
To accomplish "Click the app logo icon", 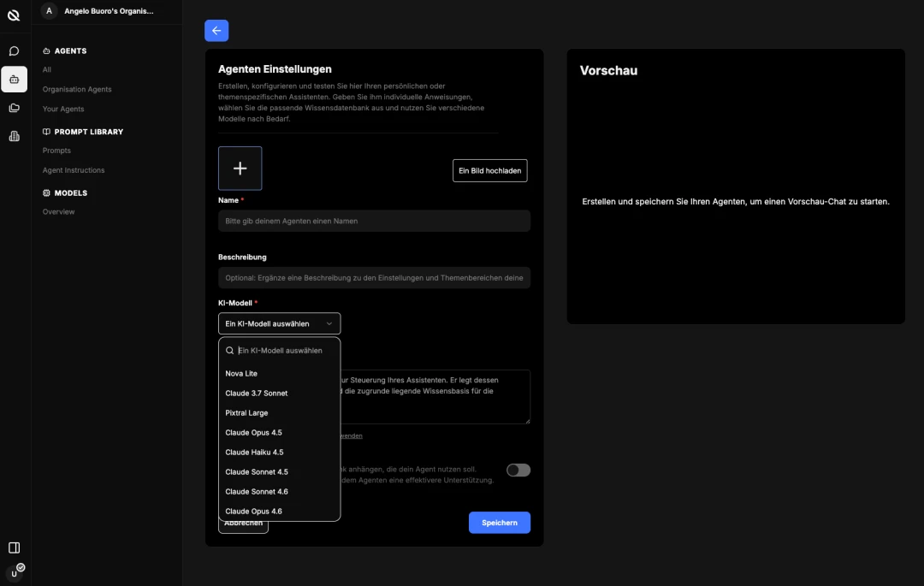I will [x=14, y=15].
